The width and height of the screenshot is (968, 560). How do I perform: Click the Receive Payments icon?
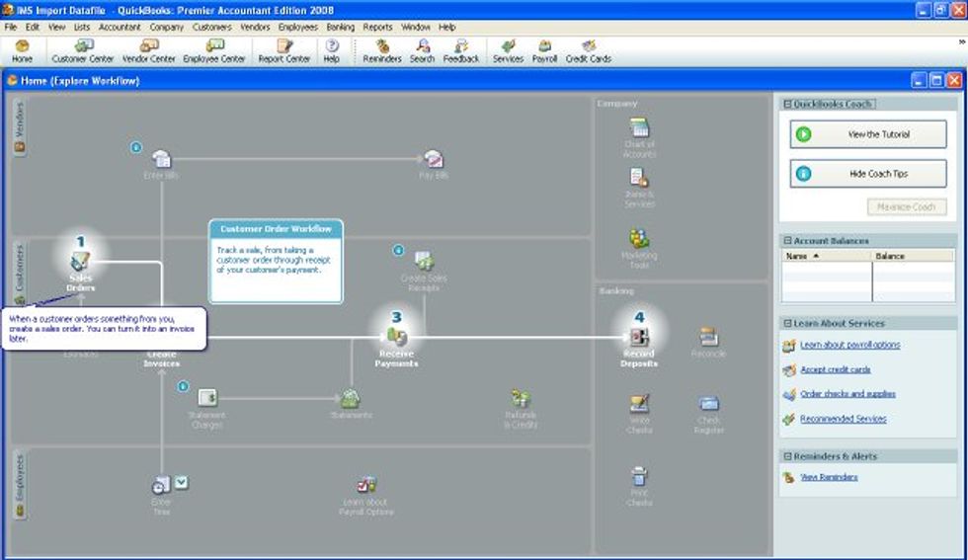point(396,337)
